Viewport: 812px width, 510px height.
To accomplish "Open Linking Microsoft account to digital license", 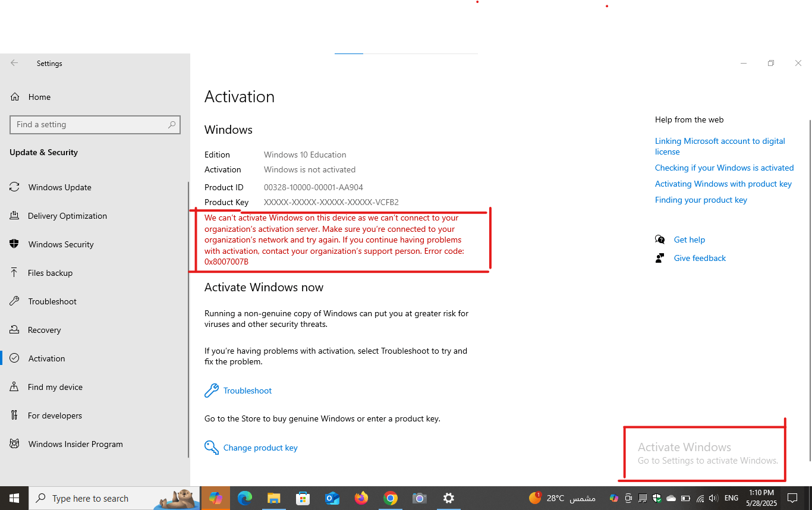I will [720, 146].
